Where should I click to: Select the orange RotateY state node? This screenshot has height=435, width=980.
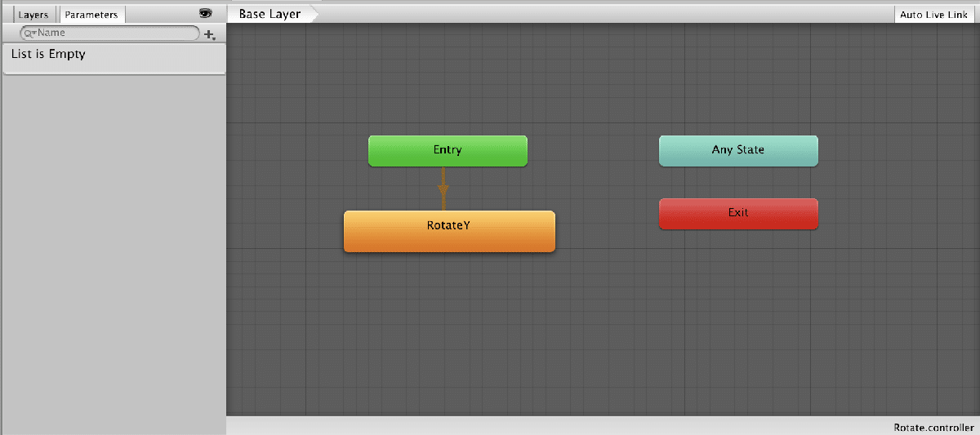[x=449, y=231]
